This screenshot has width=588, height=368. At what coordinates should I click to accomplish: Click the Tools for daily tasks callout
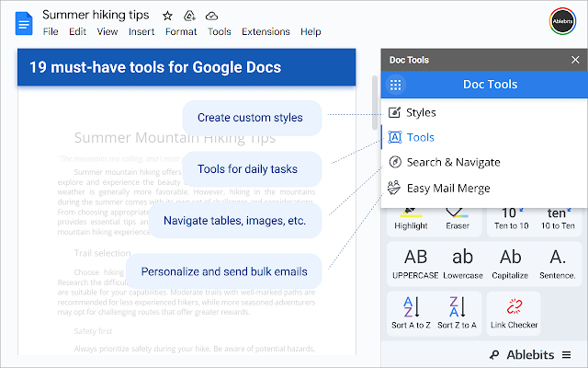[252, 169]
